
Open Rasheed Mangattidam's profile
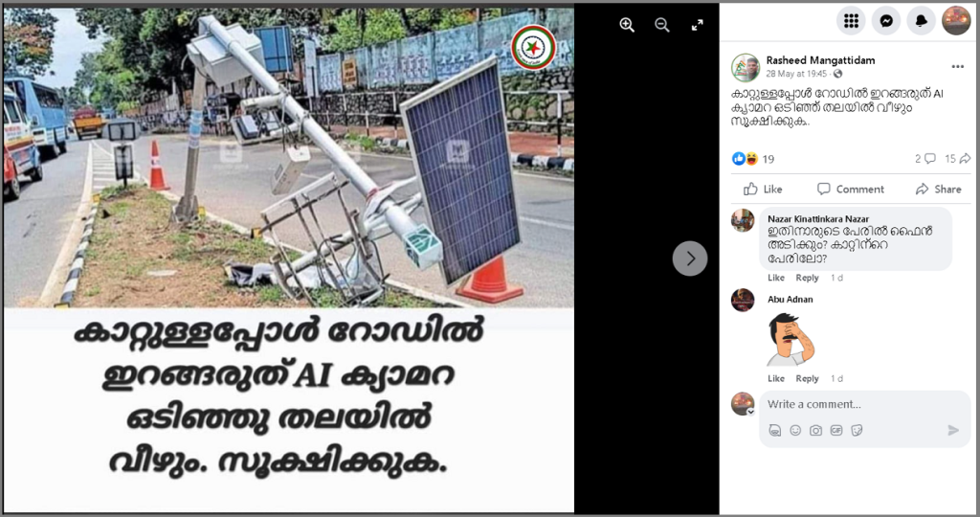click(x=820, y=60)
